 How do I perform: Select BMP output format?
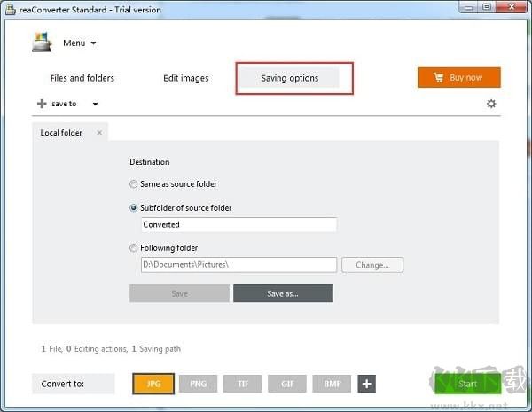point(331,384)
